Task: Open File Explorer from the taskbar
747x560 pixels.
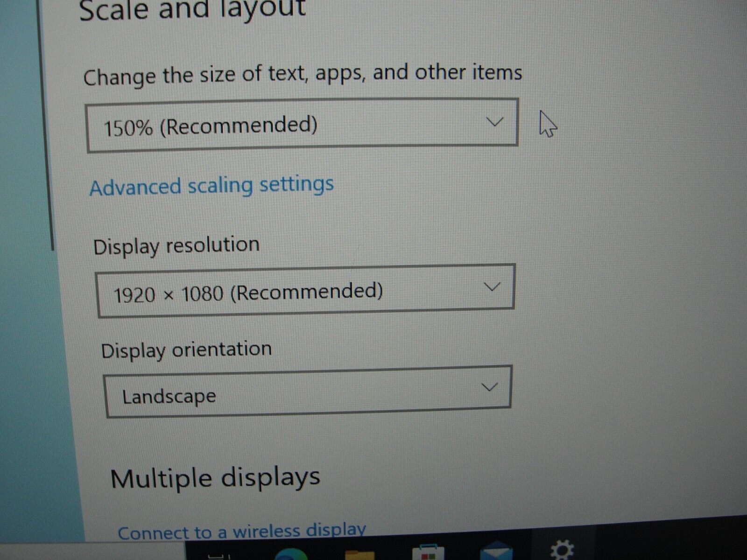Action: pos(359,555)
